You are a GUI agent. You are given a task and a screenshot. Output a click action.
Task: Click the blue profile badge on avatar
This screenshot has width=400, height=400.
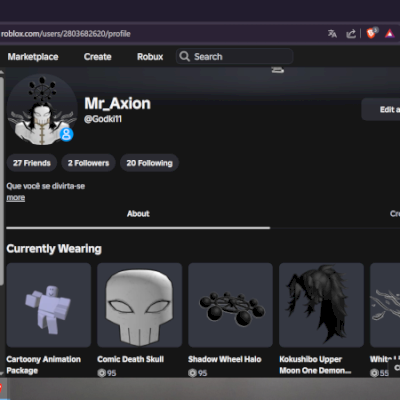[x=67, y=134]
